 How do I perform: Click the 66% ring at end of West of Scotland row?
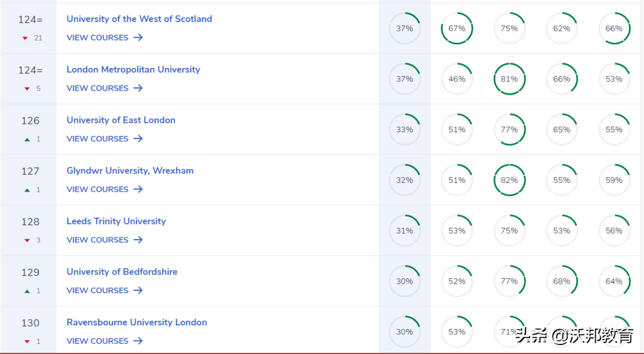click(x=614, y=28)
